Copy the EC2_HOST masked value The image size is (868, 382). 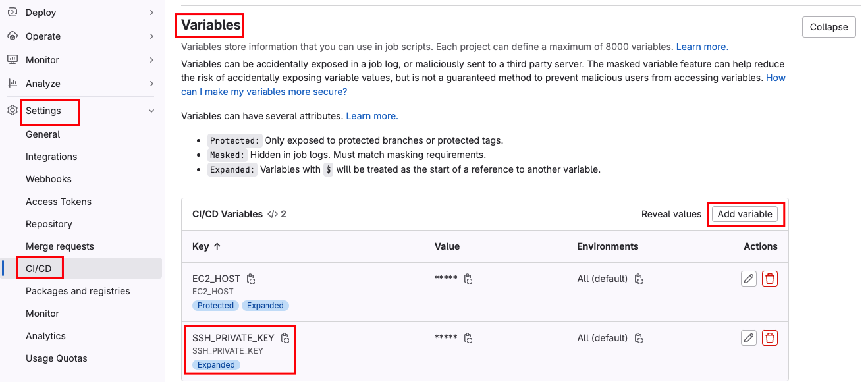[468, 279]
